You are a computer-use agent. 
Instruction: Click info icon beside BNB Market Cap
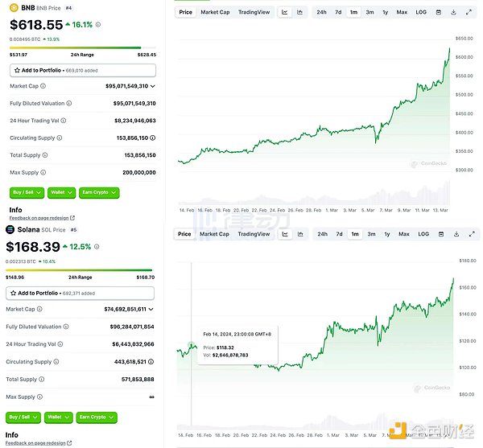(x=43, y=86)
